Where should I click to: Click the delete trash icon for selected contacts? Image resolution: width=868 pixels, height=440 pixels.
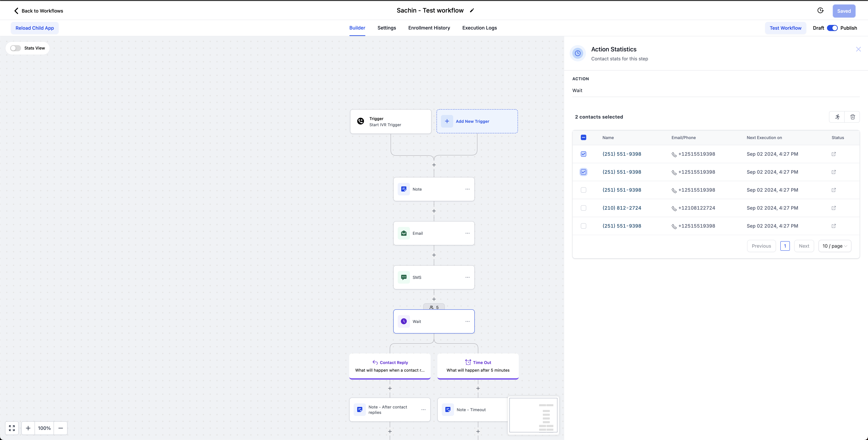click(853, 117)
